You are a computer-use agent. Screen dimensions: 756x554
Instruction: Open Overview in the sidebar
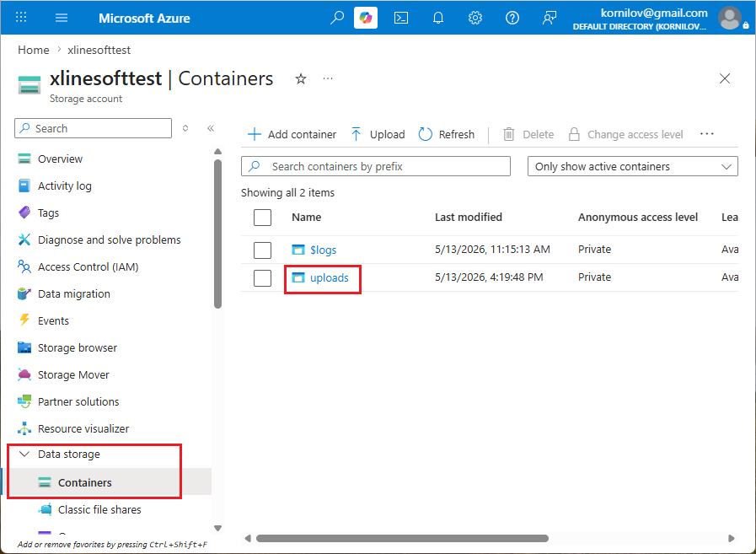point(61,159)
